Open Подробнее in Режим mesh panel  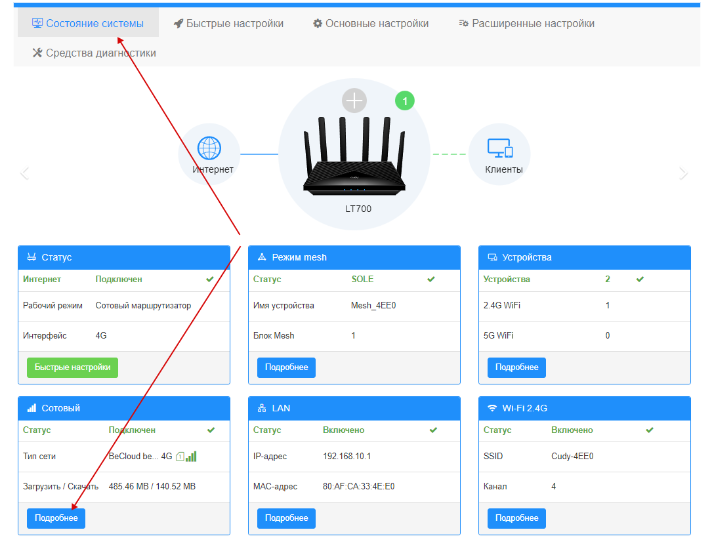286,368
